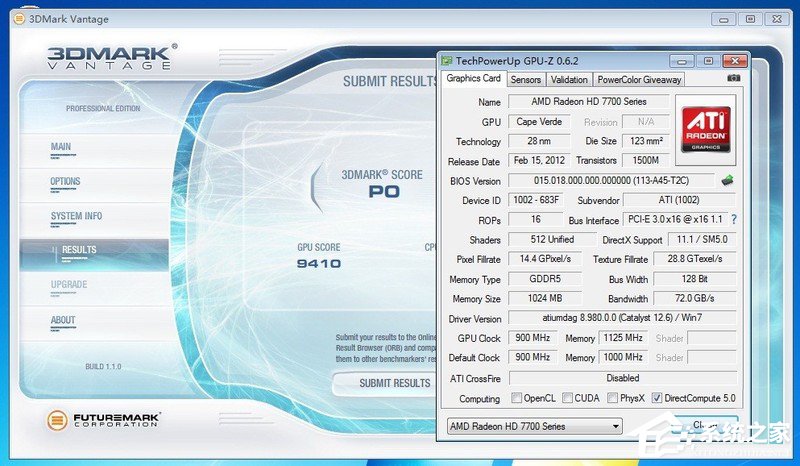Click the BIOS Version field value
Screen dimensions: 800x466
tap(611, 181)
